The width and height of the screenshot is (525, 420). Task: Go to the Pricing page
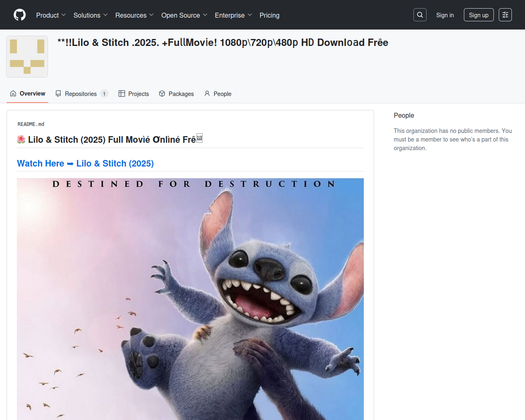tap(269, 15)
